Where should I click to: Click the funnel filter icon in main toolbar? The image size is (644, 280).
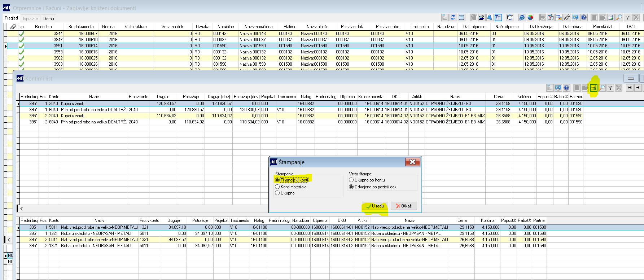tap(627, 17)
